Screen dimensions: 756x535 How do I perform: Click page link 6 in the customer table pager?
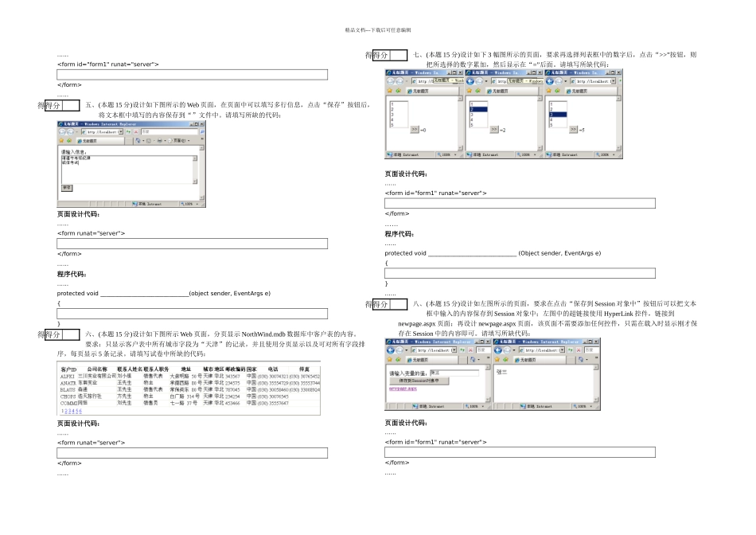(80, 411)
